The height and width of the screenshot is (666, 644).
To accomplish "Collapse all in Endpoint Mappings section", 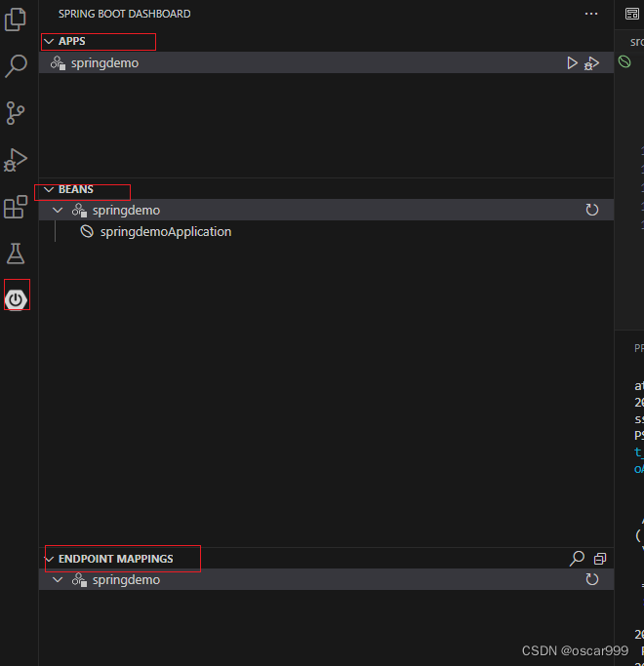I will click(x=600, y=559).
